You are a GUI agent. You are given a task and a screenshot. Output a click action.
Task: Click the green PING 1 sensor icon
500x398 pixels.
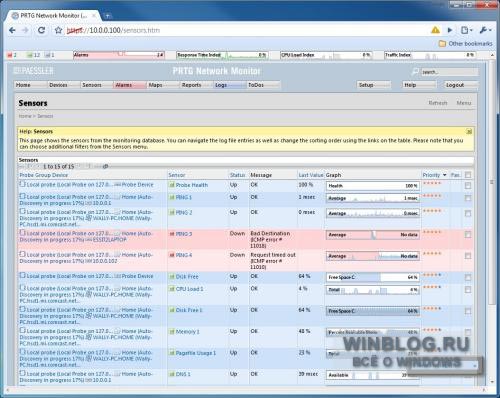172,197
